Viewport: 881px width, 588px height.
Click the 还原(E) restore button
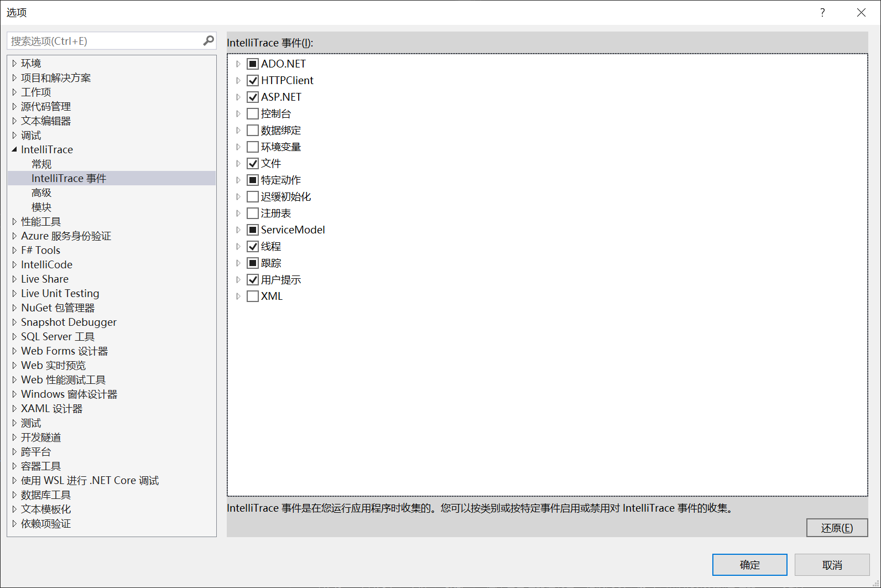(837, 528)
